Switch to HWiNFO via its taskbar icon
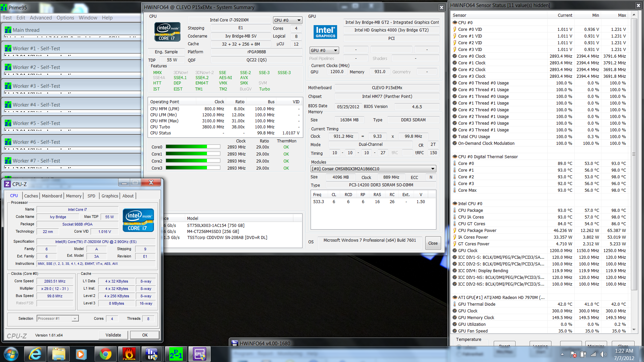 [152, 354]
